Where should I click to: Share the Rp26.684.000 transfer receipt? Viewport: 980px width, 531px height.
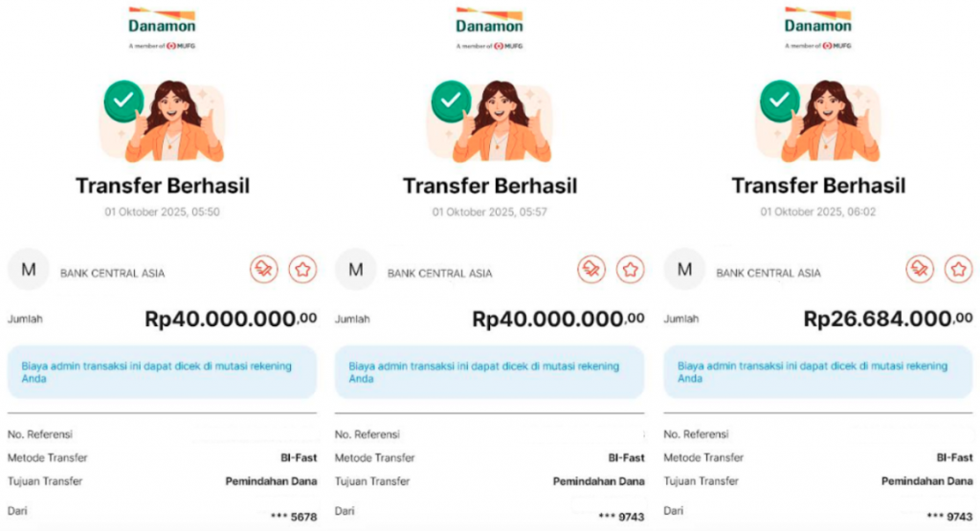[921, 270]
